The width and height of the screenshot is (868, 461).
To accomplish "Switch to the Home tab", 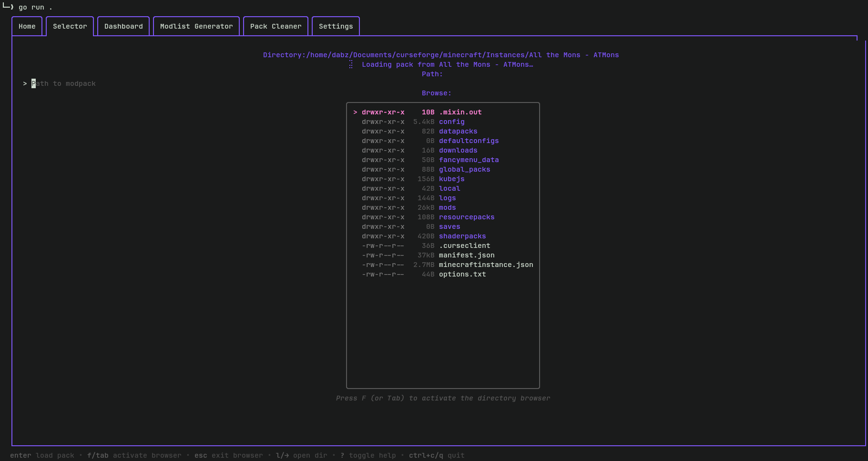I will tap(27, 26).
